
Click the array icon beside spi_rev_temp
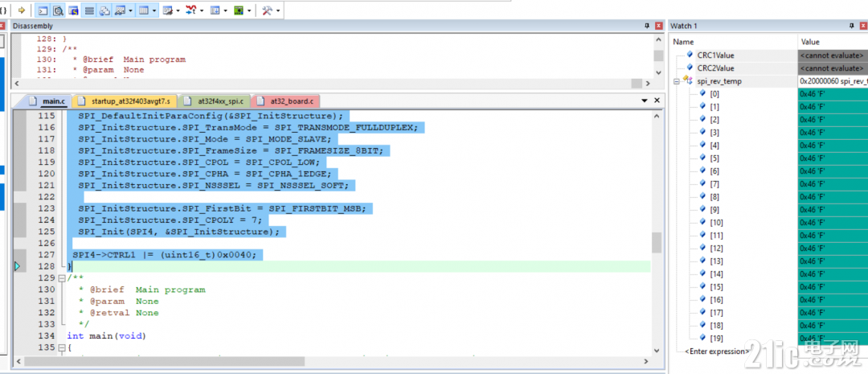pos(687,81)
